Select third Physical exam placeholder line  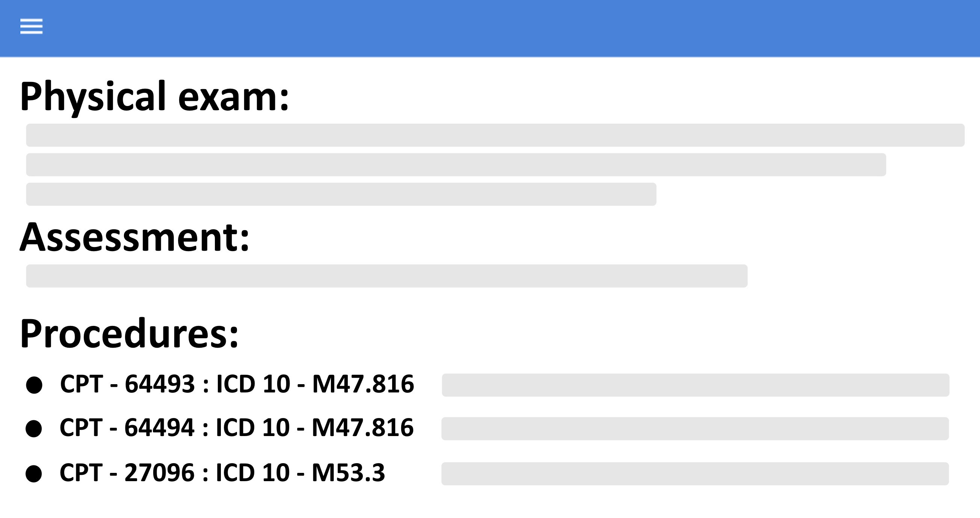(341, 194)
